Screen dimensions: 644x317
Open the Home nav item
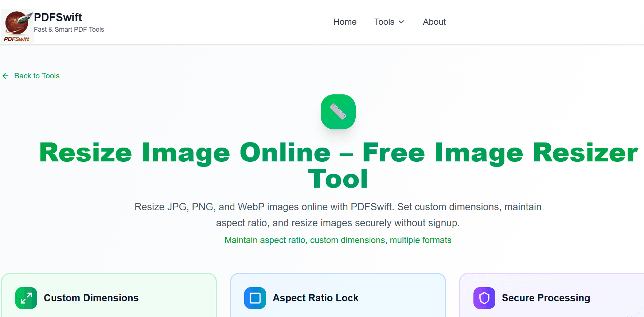345,22
